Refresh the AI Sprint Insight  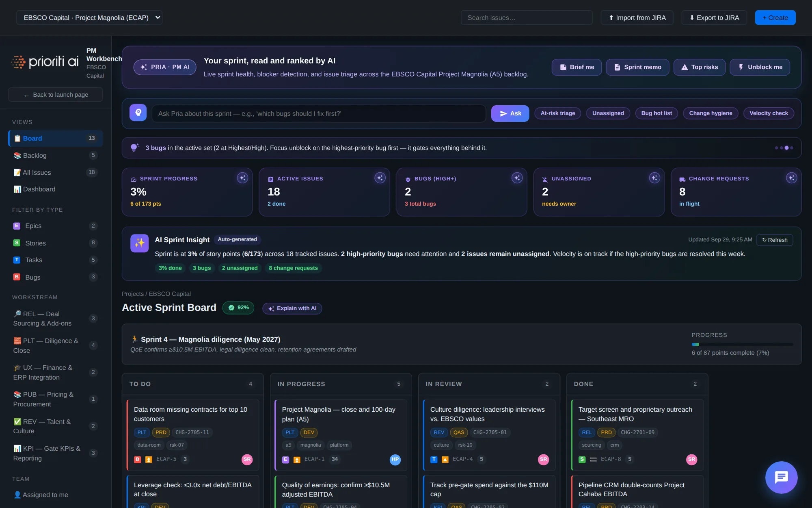[775, 240]
